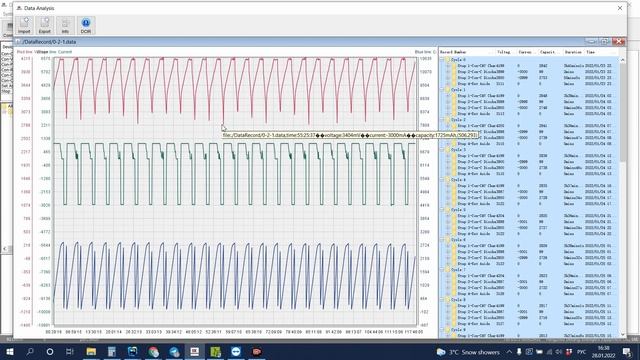Collapse the Cycle 8 tree node

coord(442,300)
